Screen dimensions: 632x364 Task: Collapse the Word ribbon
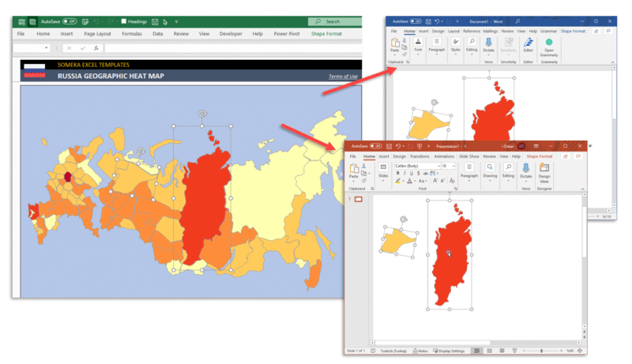612,62
